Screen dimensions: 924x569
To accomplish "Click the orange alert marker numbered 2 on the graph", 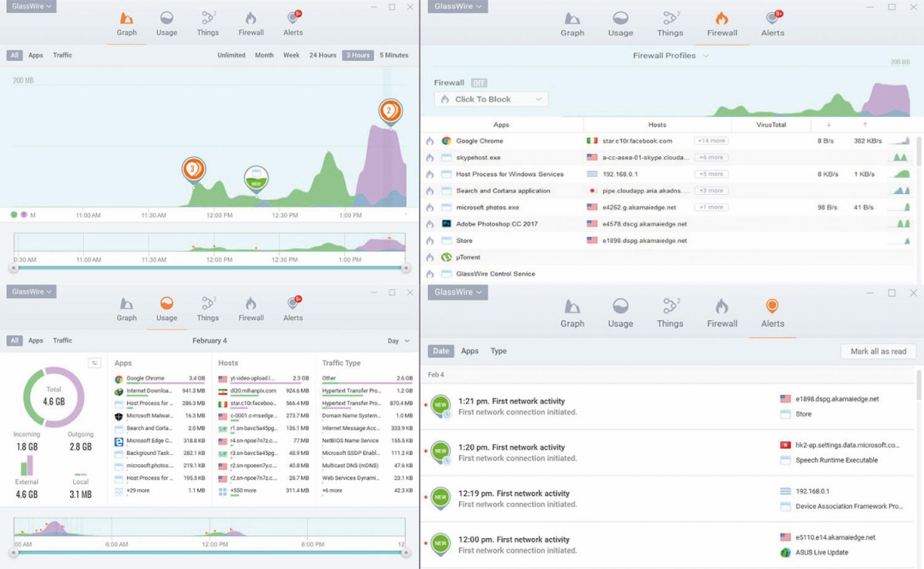I will click(390, 112).
